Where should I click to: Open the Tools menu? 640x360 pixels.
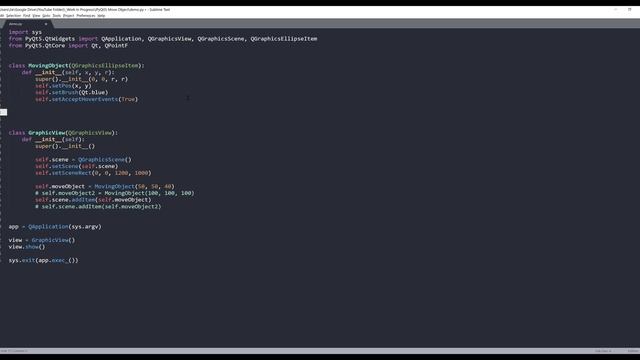point(57,16)
